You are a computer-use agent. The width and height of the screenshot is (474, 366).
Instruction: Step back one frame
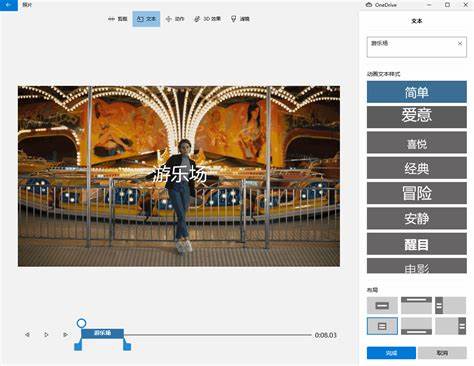click(x=27, y=334)
